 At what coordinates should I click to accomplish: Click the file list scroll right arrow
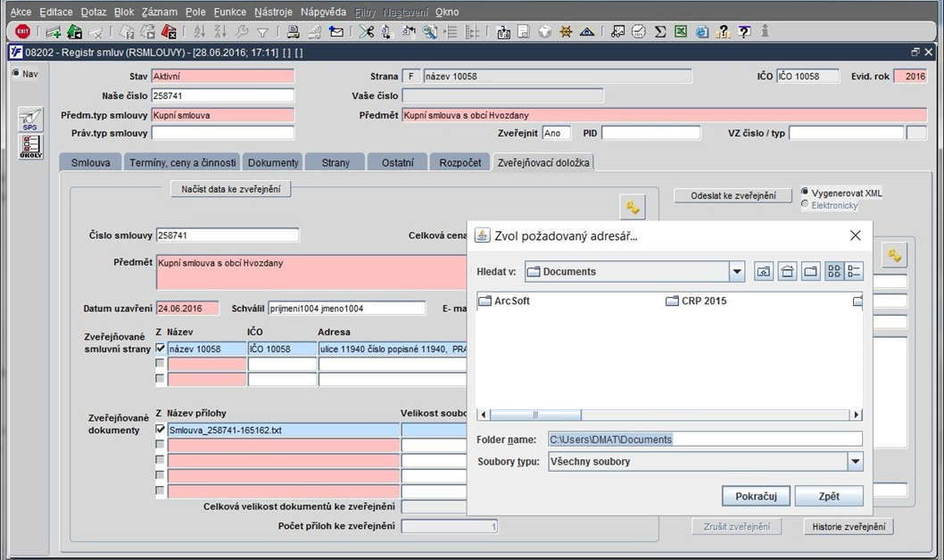(x=857, y=415)
